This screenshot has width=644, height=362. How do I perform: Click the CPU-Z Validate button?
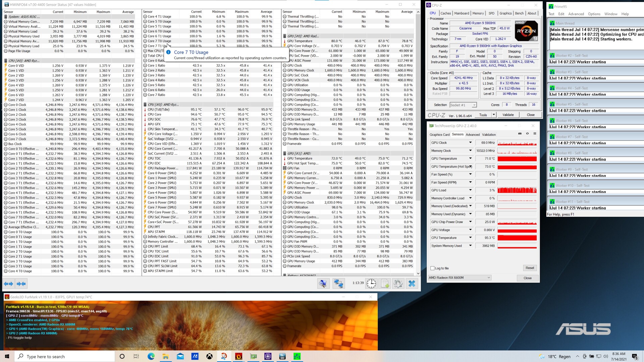coord(508,115)
